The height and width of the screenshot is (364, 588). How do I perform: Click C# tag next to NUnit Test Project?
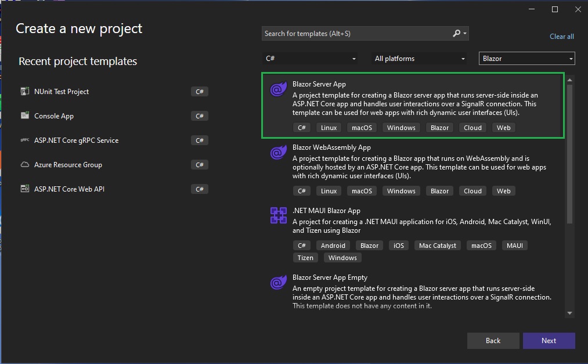point(200,92)
